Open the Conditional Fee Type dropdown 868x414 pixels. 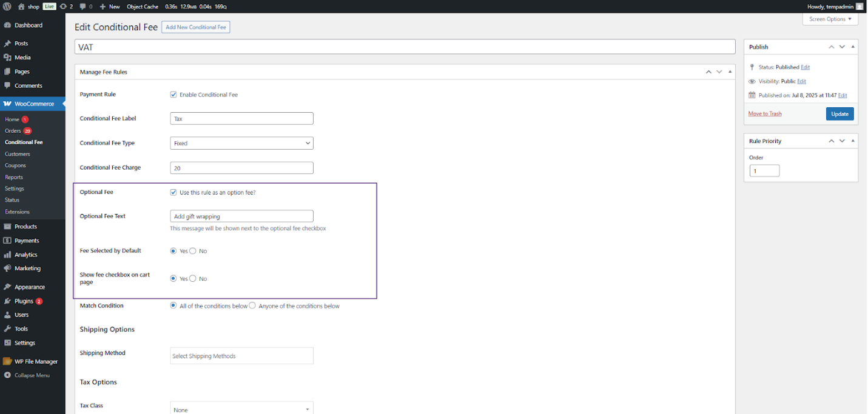click(x=241, y=144)
